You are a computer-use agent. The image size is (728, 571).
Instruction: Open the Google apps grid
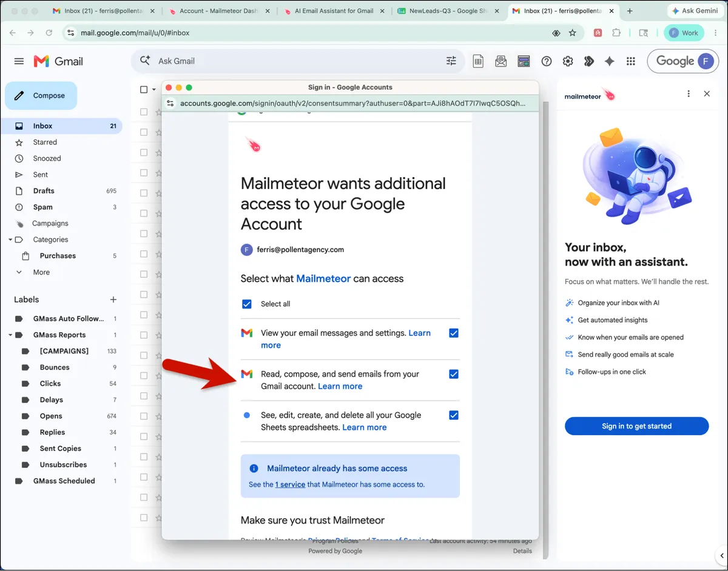631,61
